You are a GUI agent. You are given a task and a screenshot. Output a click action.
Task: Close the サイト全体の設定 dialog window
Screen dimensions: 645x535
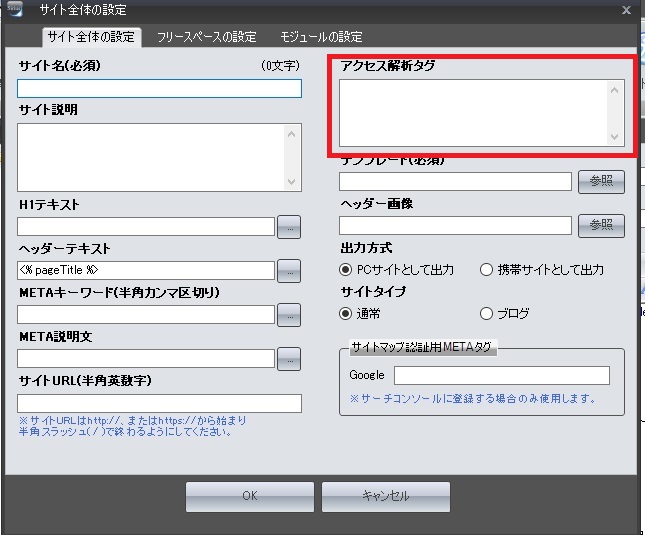point(626,10)
